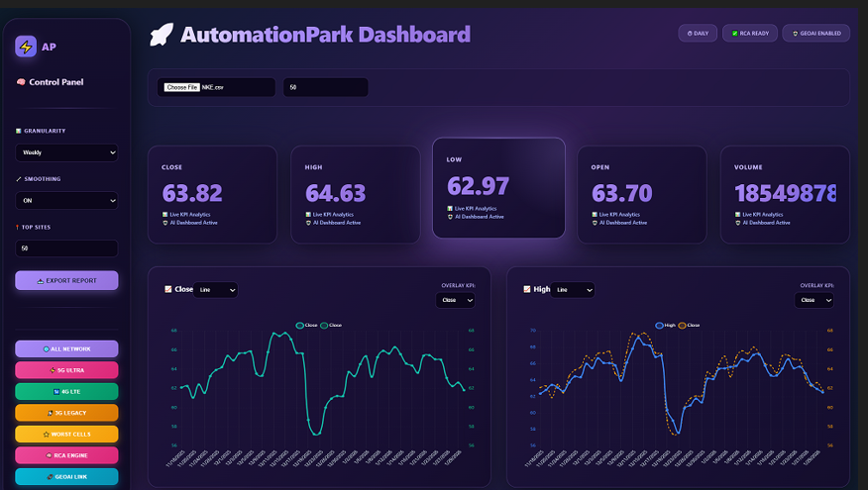This screenshot has height=490, width=868.
Task: Click the rocket icon beside AutomationPark title
Action: click(x=162, y=35)
